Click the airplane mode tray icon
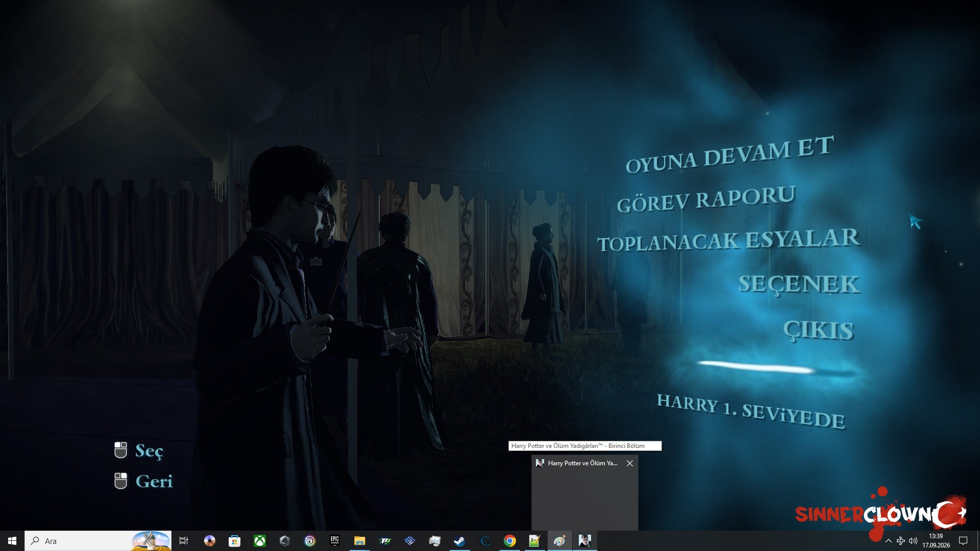The height and width of the screenshot is (551, 980). (x=901, y=541)
